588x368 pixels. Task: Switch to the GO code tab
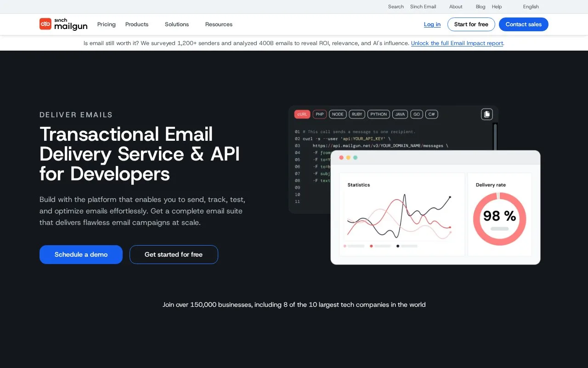[x=417, y=114]
